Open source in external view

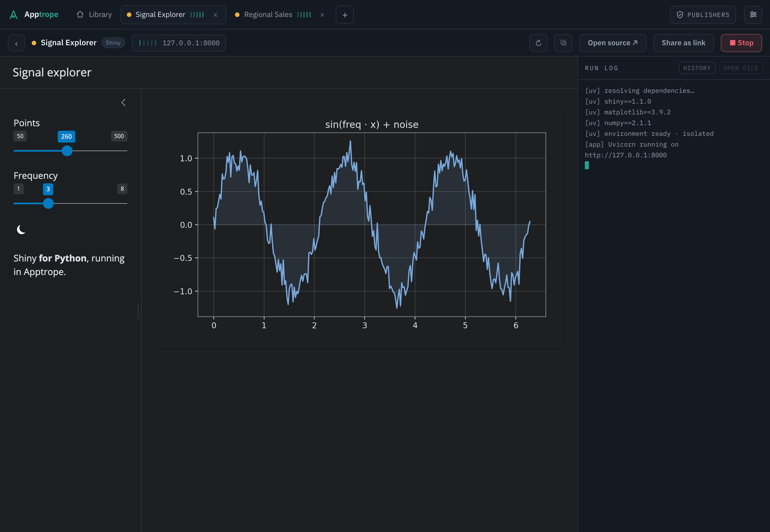[613, 43]
